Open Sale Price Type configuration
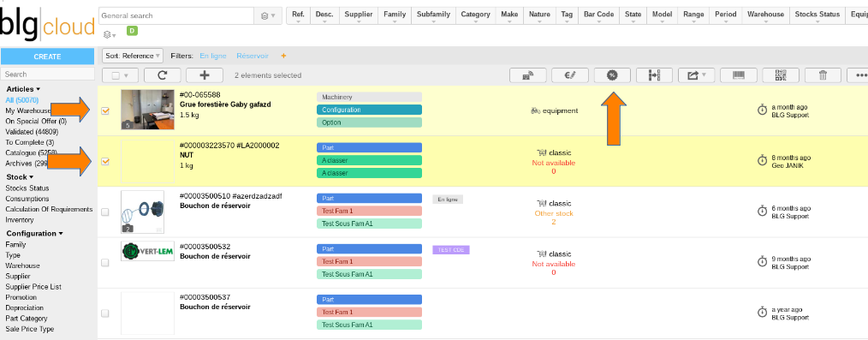 29,329
